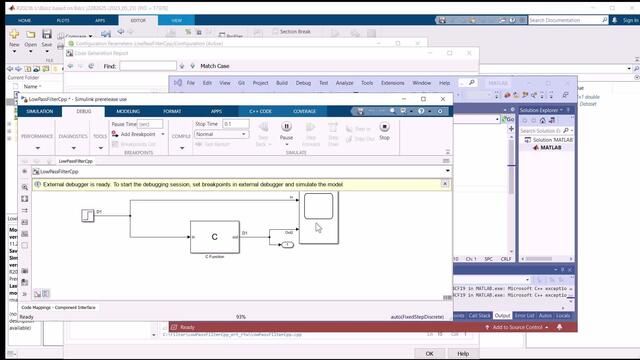Toggle the Match Case option

click(215, 66)
